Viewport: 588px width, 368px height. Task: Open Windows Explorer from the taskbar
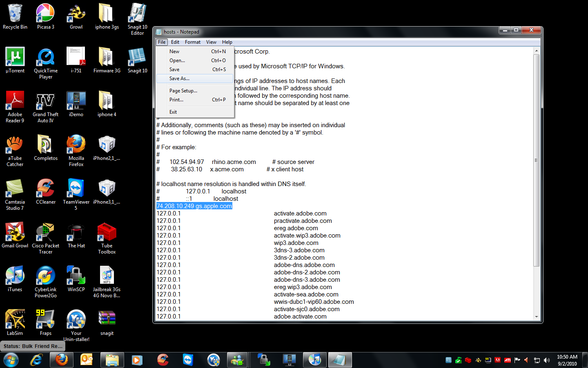112,360
